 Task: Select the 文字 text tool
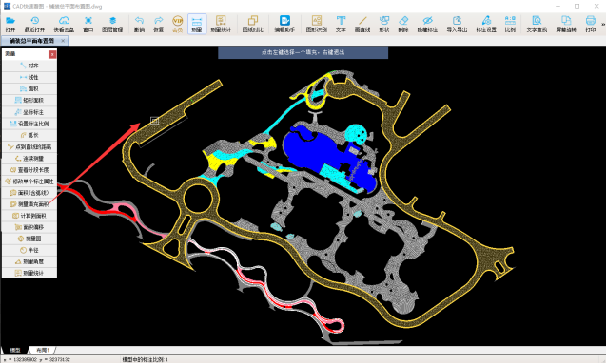point(341,24)
